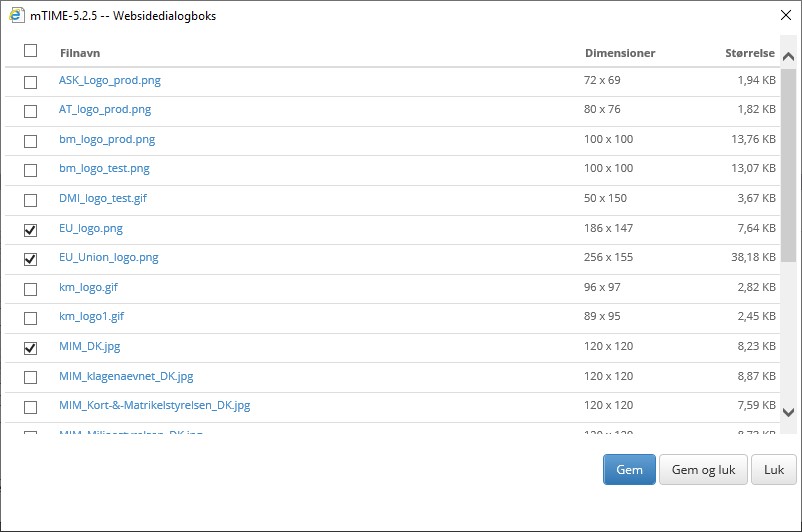This screenshot has height=532, width=802.
Task: Click the Dimensioner column header
Action: [620, 53]
